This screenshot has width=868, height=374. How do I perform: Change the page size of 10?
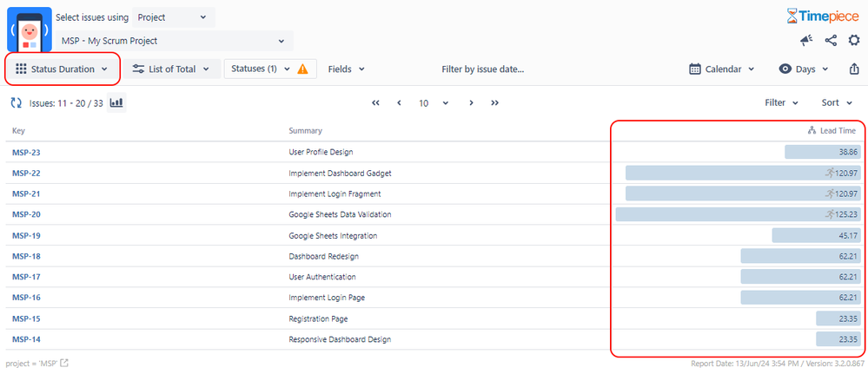[x=434, y=103]
